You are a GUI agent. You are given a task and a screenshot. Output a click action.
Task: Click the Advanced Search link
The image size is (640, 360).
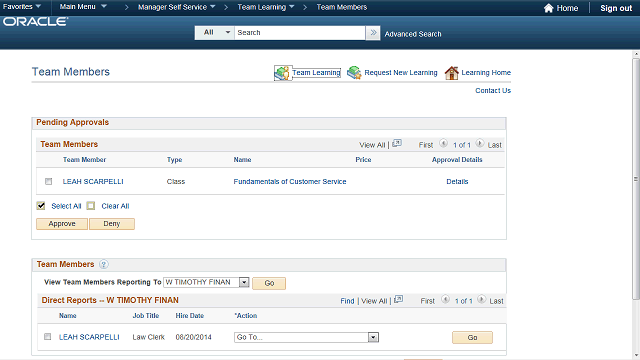pyautogui.click(x=413, y=34)
